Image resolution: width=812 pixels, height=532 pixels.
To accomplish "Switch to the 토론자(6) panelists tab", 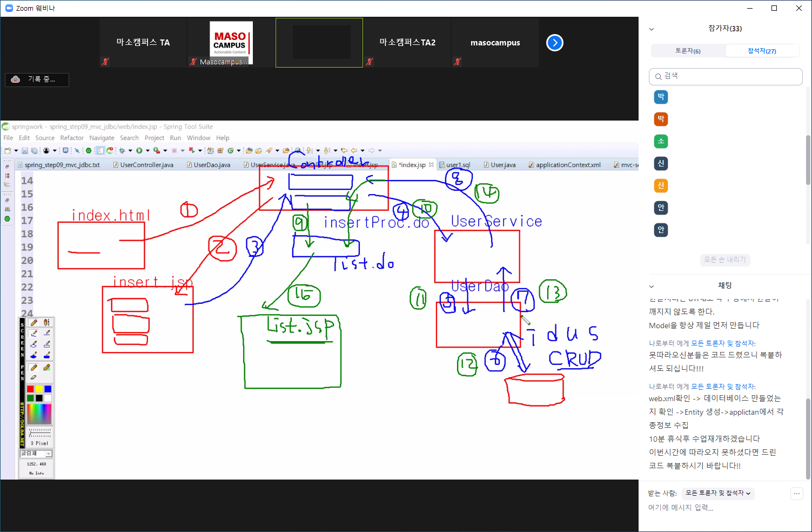I will [688, 51].
